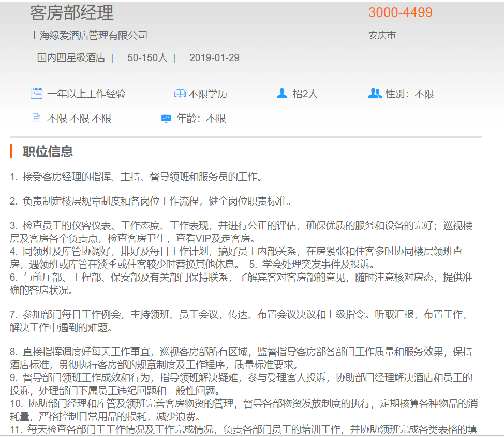Screen dimensions: 504x437
Task: Click the document icon before 不限 不限 不限
Action: [36, 118]
